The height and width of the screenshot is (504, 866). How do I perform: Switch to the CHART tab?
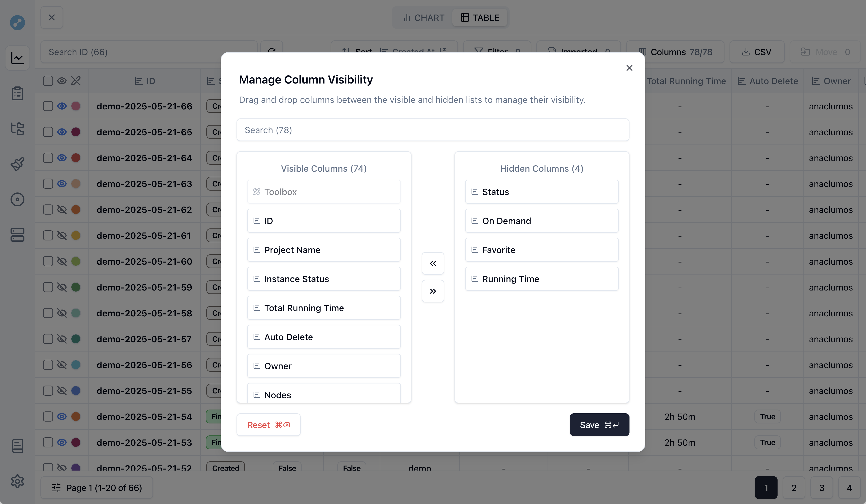(423, 17)
